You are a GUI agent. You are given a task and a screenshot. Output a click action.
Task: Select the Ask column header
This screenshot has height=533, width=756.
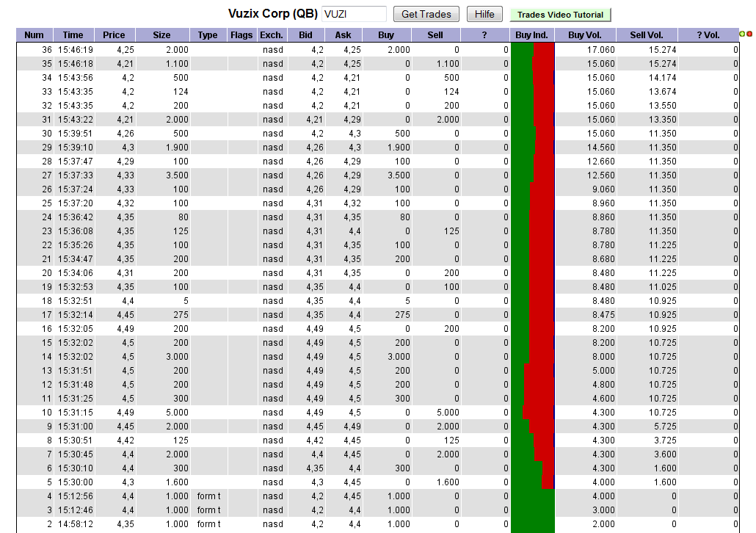[344, 35]
